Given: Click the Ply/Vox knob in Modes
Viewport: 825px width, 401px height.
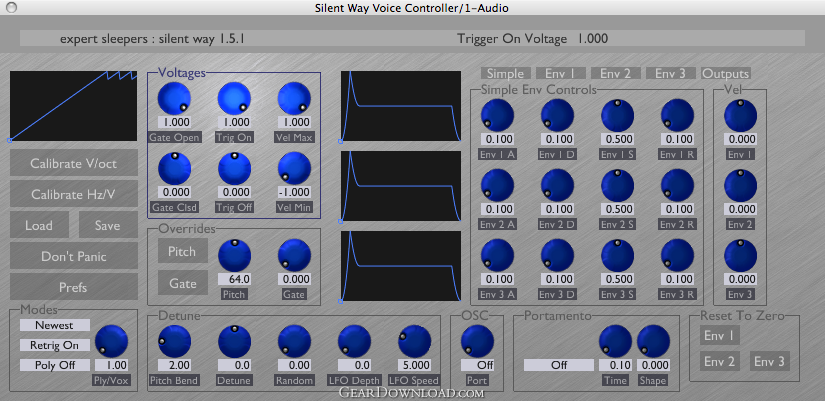Looking at the screenshot, I should point(111,341).
